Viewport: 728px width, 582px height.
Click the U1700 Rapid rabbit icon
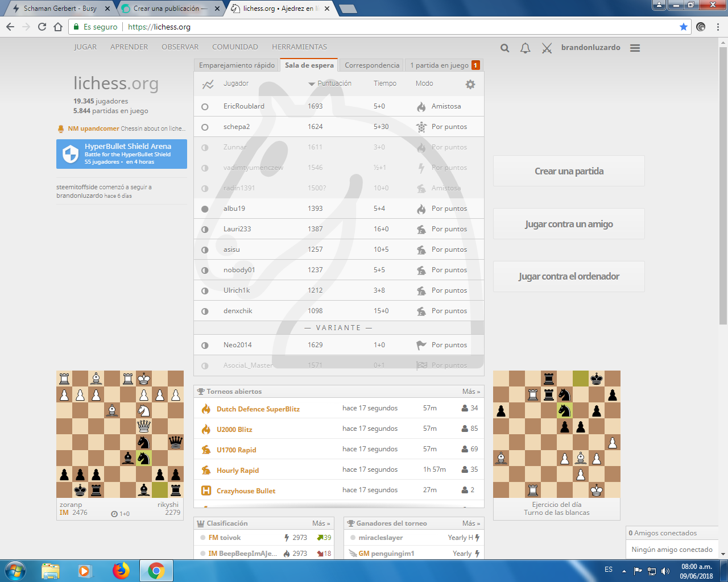pos(206,450)
